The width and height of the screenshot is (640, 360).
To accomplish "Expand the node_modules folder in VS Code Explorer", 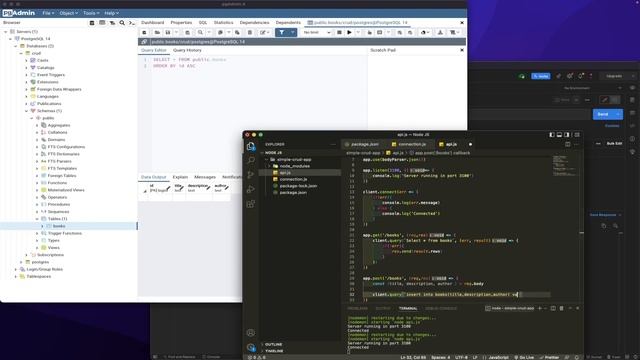I will coord(270,166).
